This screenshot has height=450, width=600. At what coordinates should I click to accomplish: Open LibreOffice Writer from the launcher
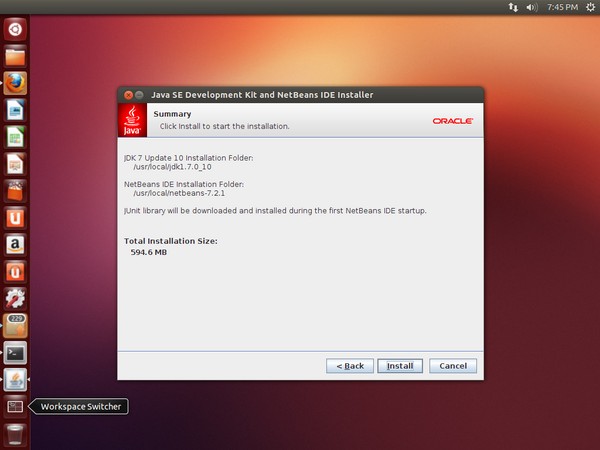point(15,110)
